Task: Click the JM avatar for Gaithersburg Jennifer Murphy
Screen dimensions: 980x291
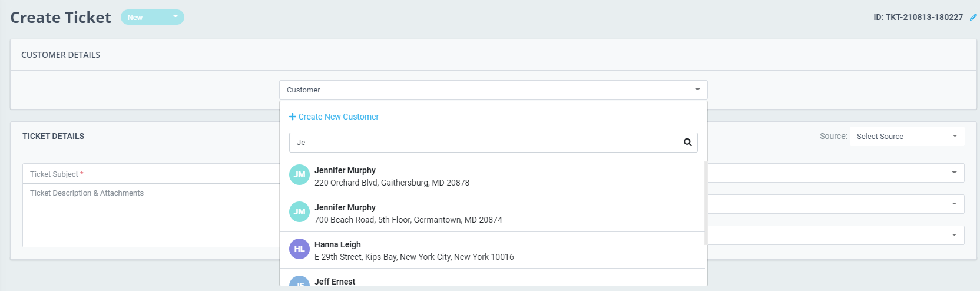Action: coord(299,175)
